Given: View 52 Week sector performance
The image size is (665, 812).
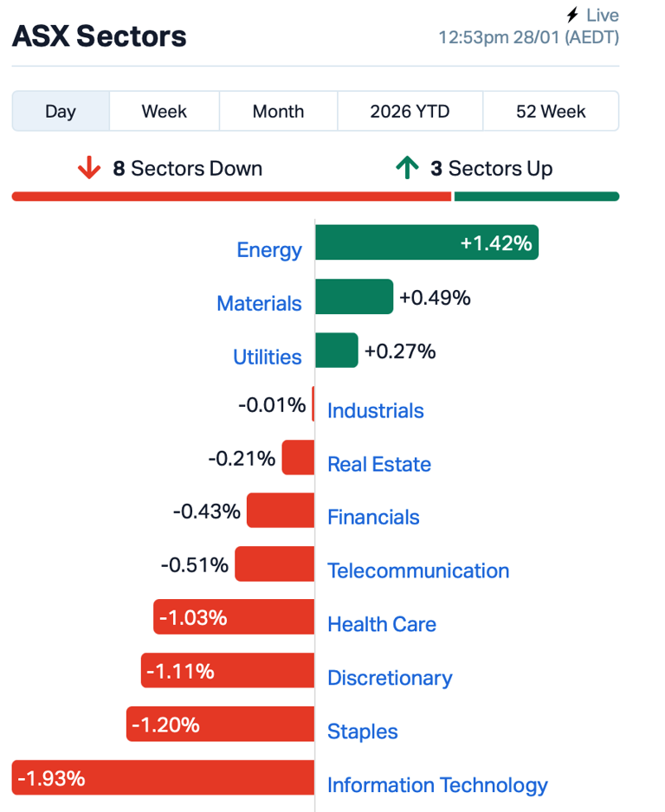Looking at the screenshot, I should tap(551, 111).
